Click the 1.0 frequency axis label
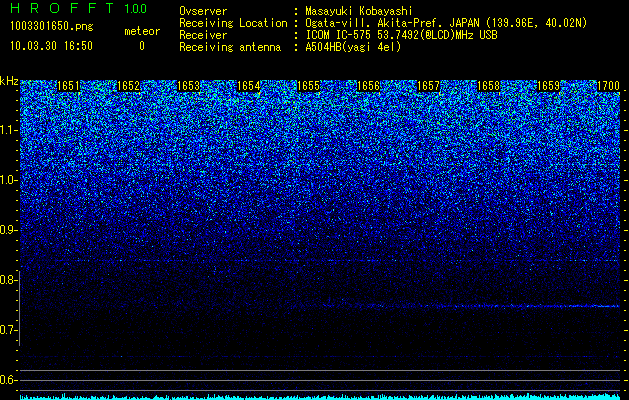This screenshot has height=400, width=629. (x=9, y=180)
